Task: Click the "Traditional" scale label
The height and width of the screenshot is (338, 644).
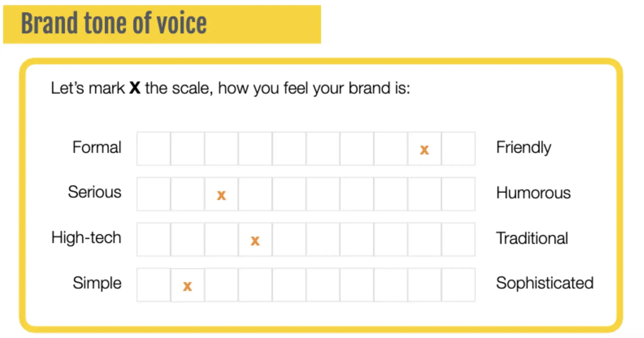Action: pyautogui.click(x=532, y=238)
